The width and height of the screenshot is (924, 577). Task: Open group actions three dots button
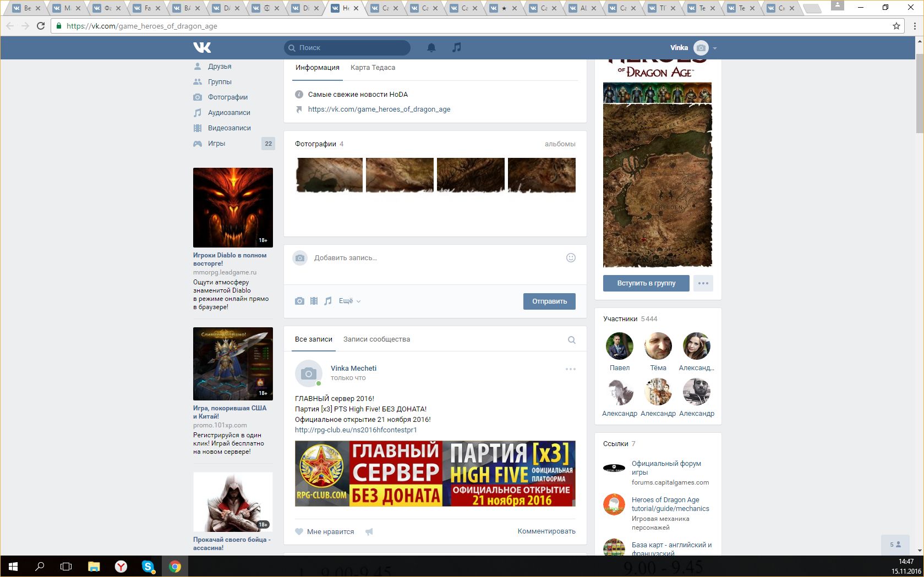pyautogui.click(x=703, y=283)
